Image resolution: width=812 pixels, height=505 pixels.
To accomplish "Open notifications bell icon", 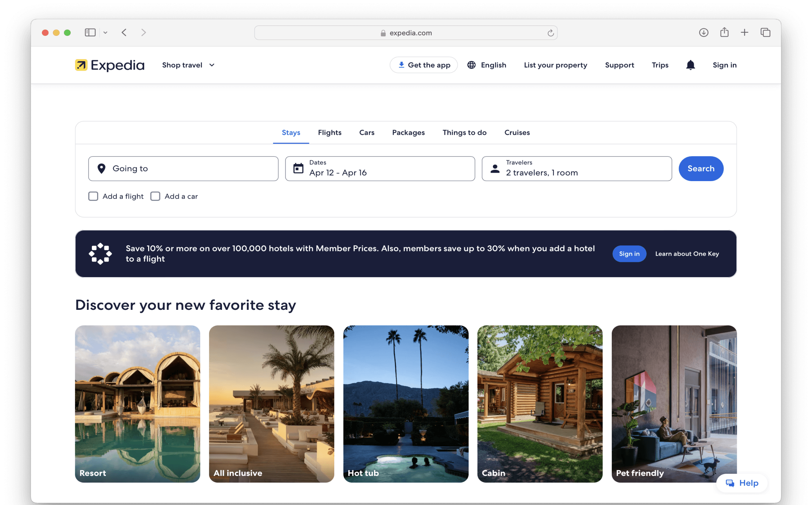I will pyautogui.click(x=690, y=65).
